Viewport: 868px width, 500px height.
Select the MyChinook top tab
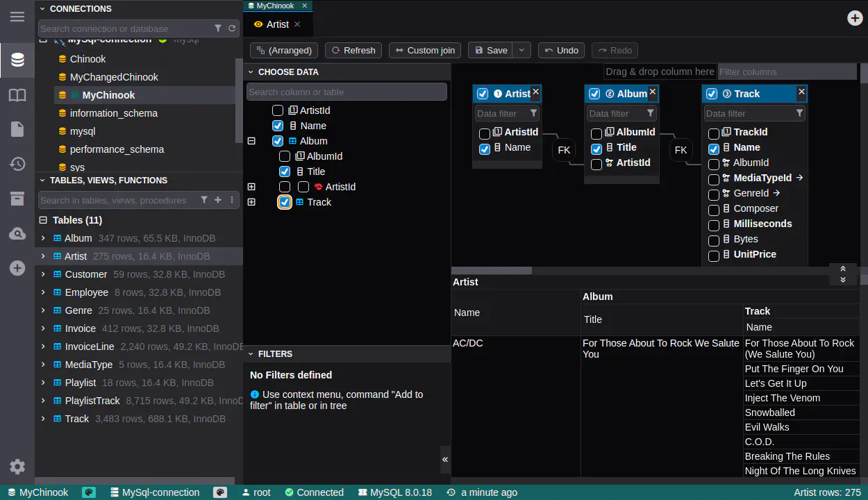coord(275,6)
